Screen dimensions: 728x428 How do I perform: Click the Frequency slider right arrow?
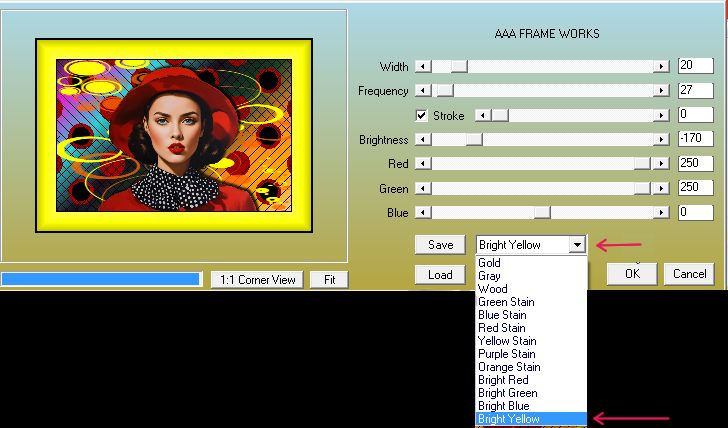tap(661, 91)
